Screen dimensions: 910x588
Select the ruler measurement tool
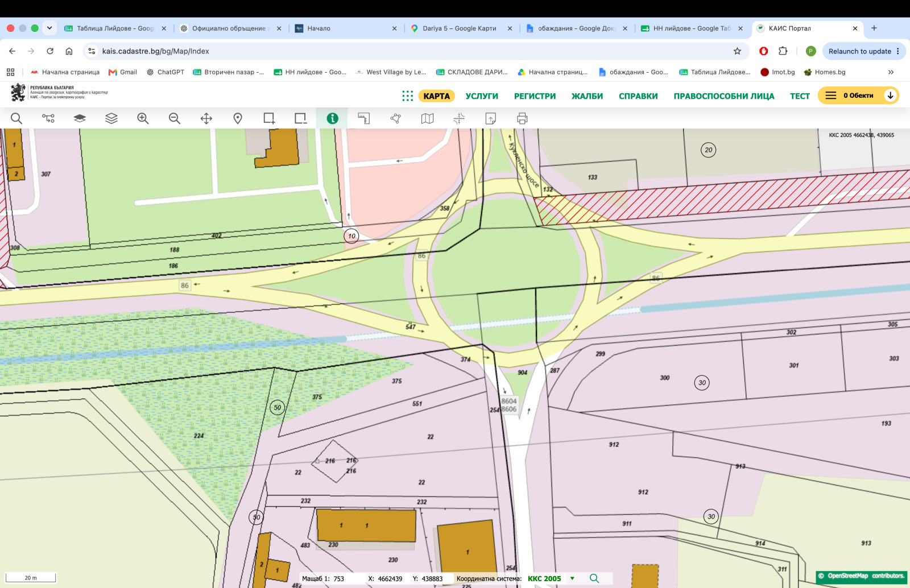pyautogui.click(x=364, y=118)
